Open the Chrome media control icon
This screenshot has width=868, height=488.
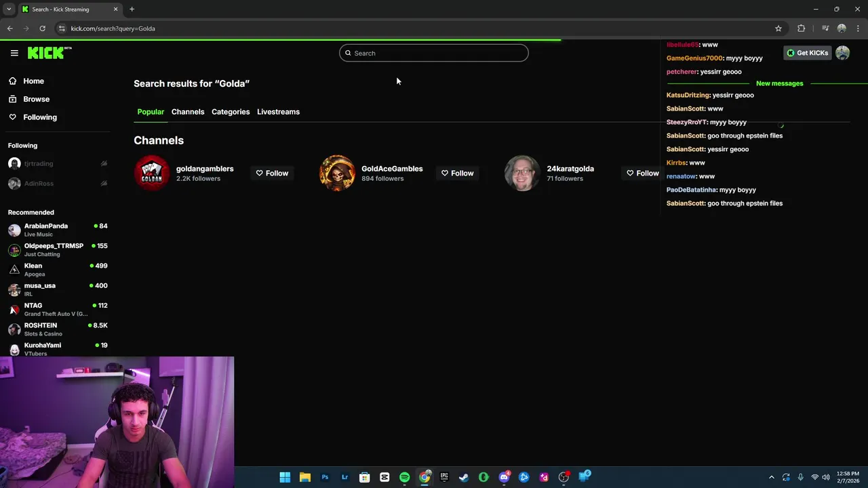point(825,28)
